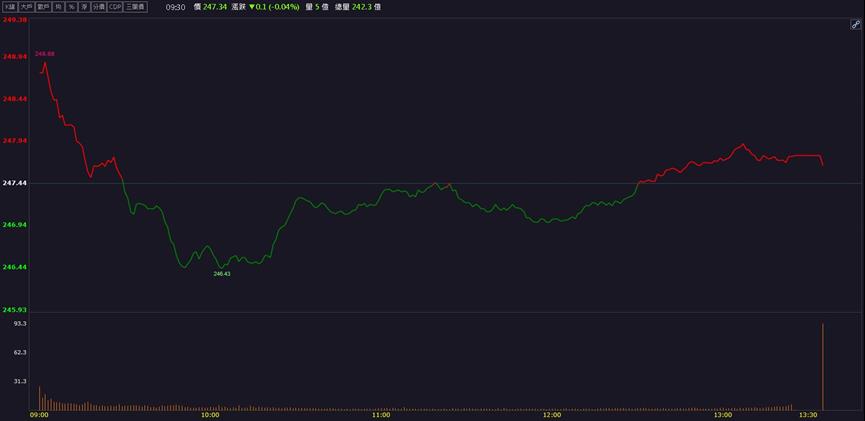Click the 09:00 time axis label
The height and width of the screenshot is (421, 865).
pos(39,415)
